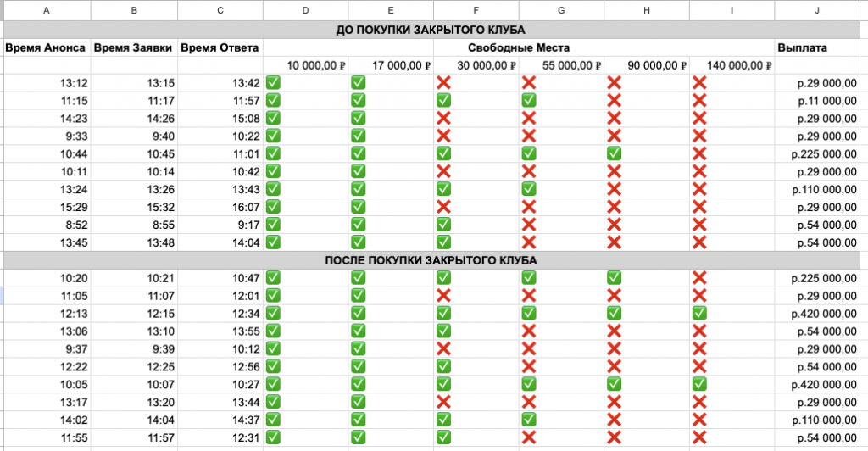
Task: Click the 55 000,00 ₽ green check in the 14:02 row
Action: [529, 420]
